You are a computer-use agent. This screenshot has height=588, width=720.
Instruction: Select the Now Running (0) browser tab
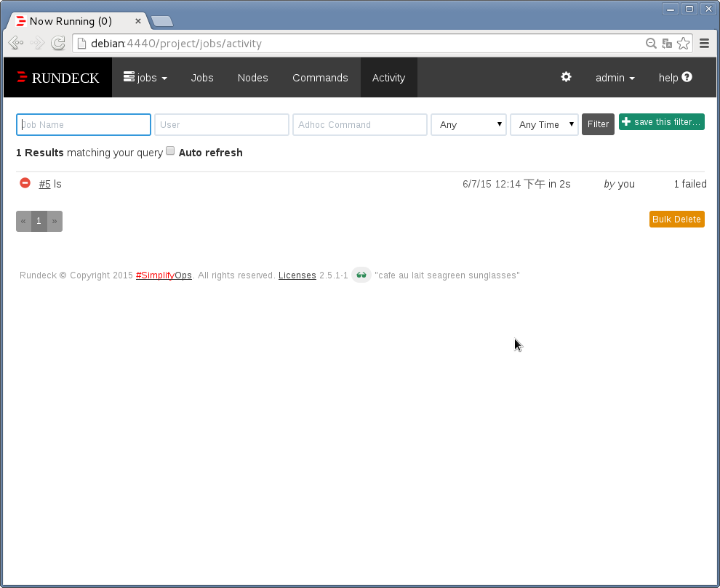click(x=76, y=21)
